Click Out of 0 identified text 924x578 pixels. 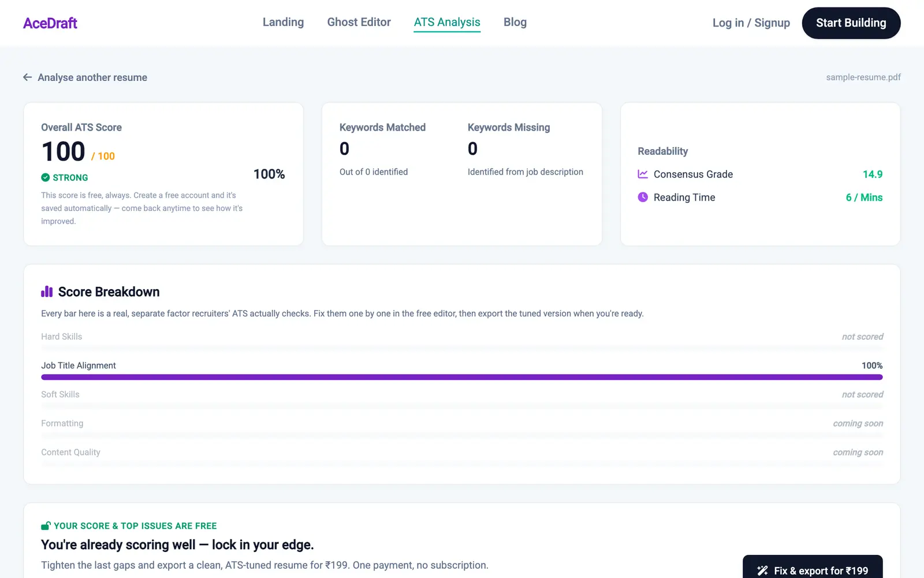click(x=374, y=172)
